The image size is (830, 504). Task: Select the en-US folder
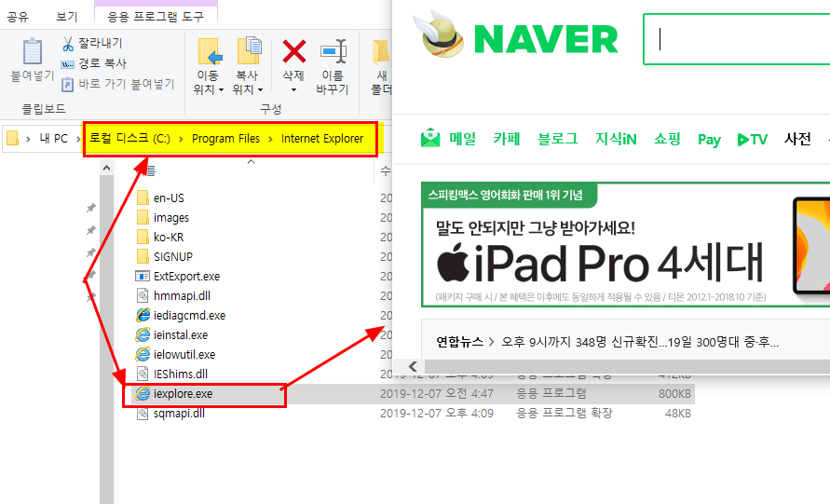pyautogui.click(x=169, y=198)
